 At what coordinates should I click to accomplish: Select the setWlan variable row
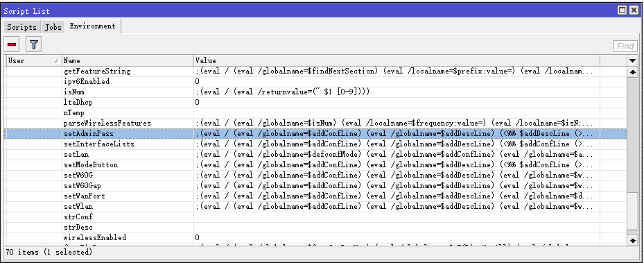pyautogui.click(x=316, y=206)
